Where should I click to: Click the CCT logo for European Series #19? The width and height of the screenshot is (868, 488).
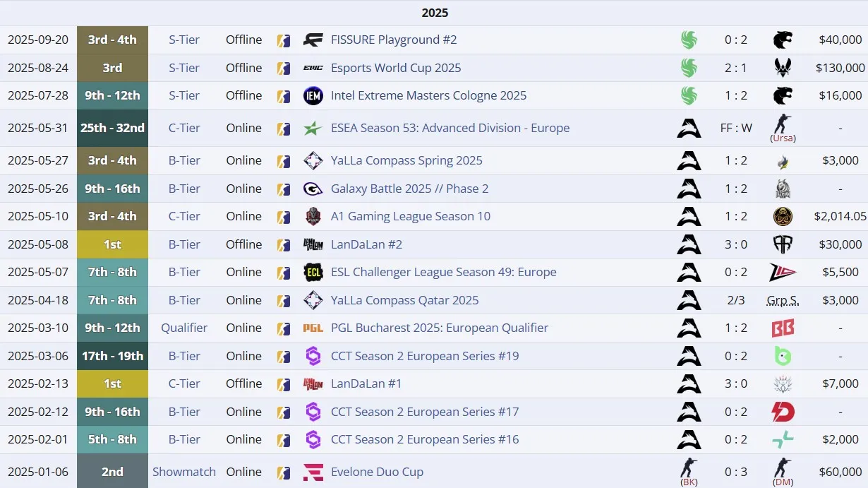point(313,356)
